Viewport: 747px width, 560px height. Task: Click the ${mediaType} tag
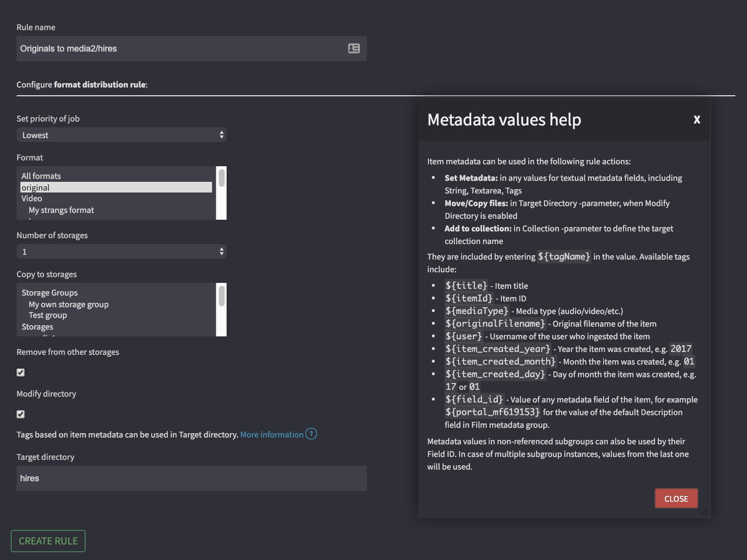477,311
